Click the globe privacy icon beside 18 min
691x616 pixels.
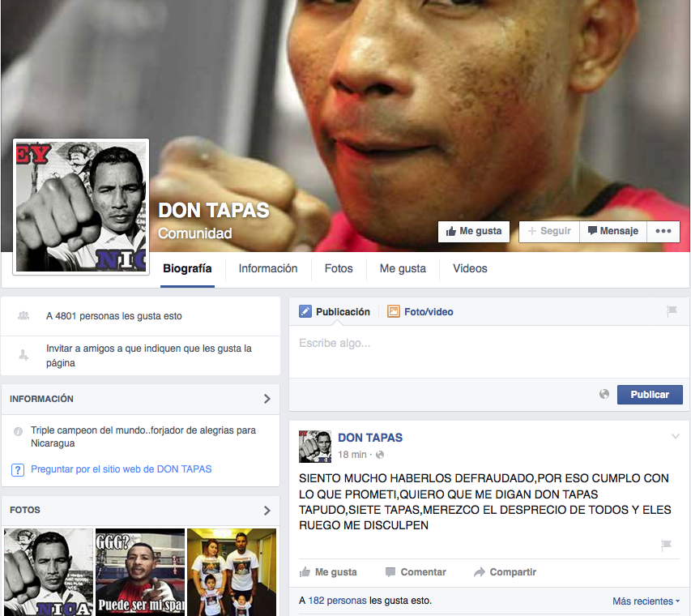point(380,455)
